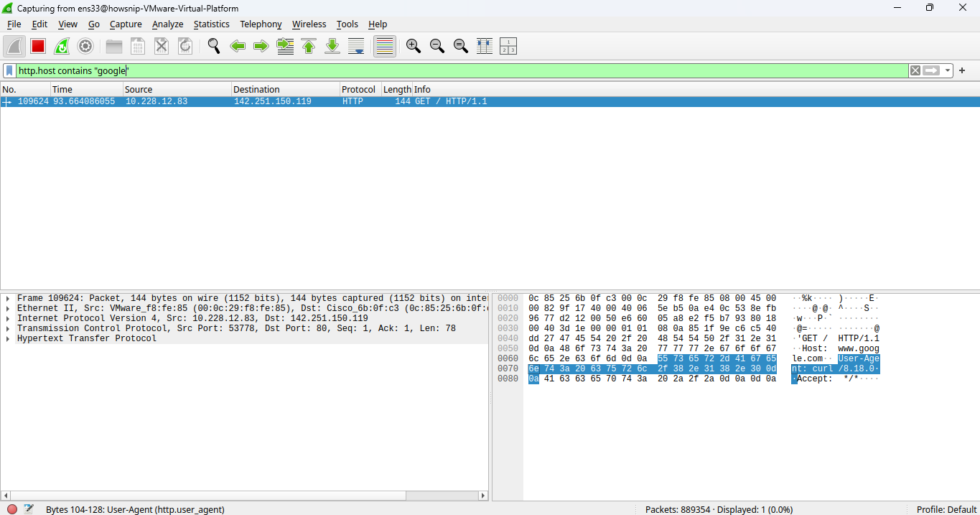980x515 pixels.
Task: Expand Transmission Control Protocol details
Action: [7, 328]
